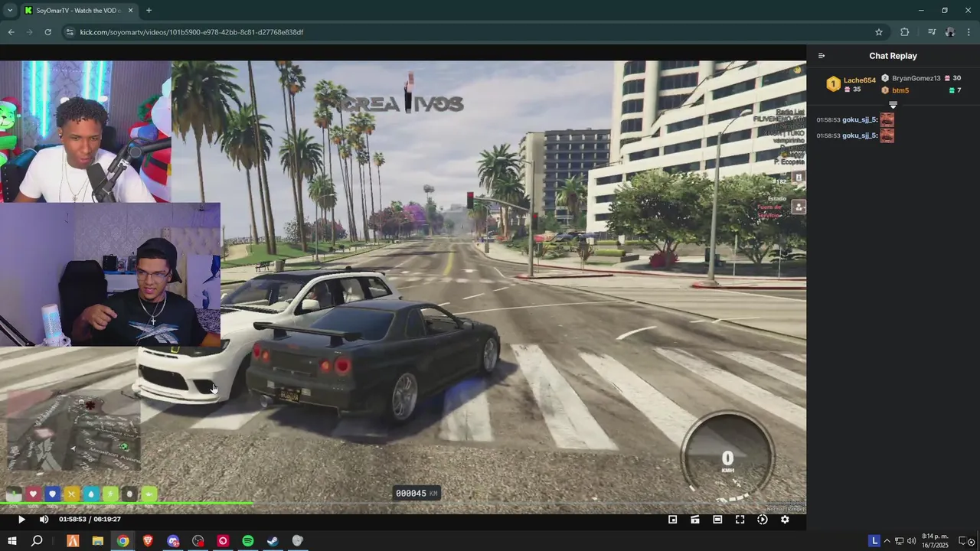This screenshot has width=980, height=551.
Task: Open the red circular taskbar app
Action: [x=223, y=541]
